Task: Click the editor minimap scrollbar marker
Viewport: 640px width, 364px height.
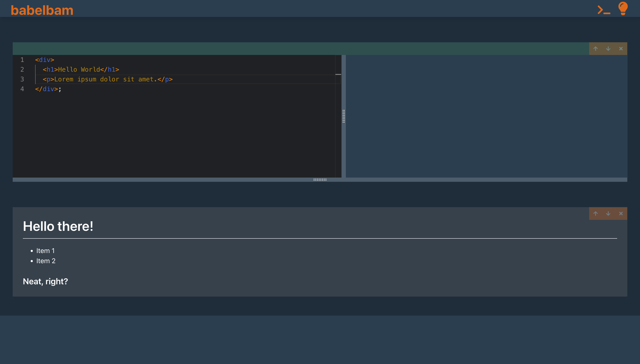Action: [338, 74]
